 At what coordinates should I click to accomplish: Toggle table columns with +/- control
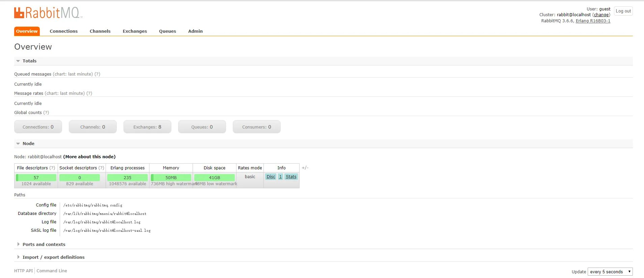(305, 168)
